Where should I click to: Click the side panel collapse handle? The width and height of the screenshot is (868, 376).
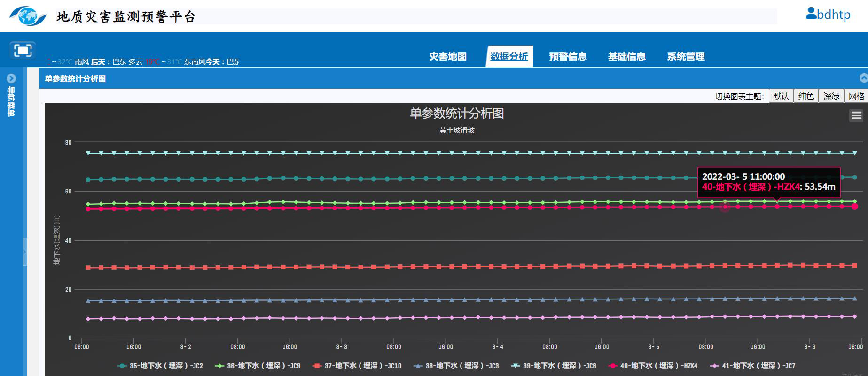(24, 252)
